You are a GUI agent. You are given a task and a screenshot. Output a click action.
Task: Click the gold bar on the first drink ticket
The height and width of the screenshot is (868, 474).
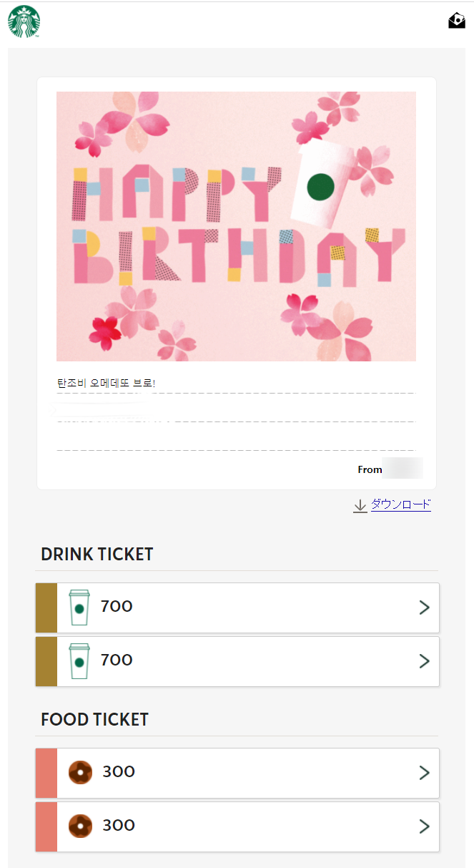pos(46,607)
